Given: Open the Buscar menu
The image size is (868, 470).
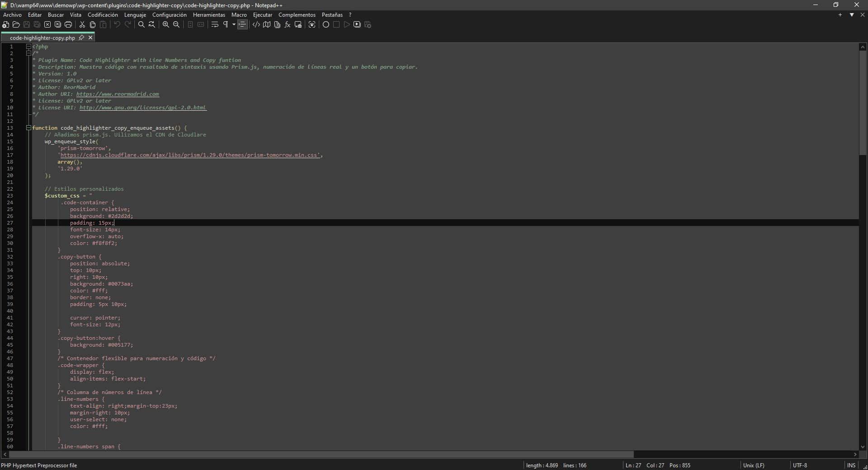Looking at the screenshot, I should tap(56, 15).
